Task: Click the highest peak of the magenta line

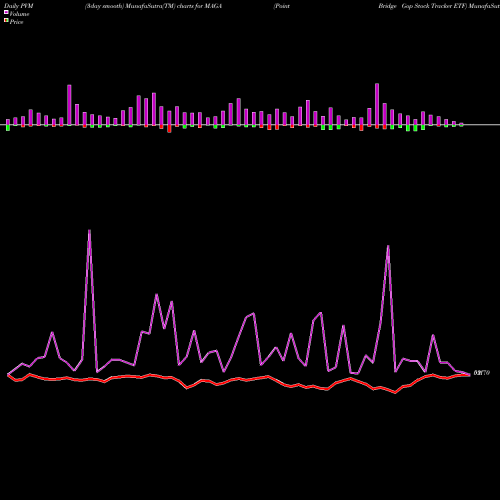Action: pos(89,231)
